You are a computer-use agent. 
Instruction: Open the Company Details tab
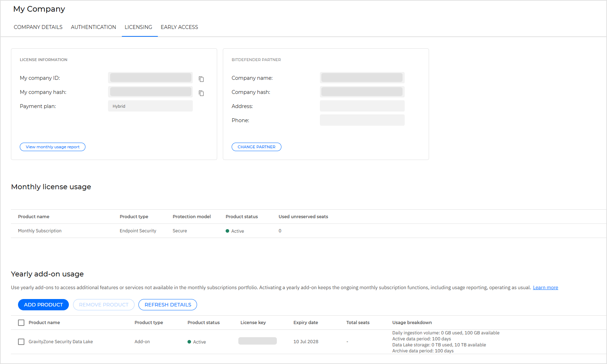[x=38, y=27]
